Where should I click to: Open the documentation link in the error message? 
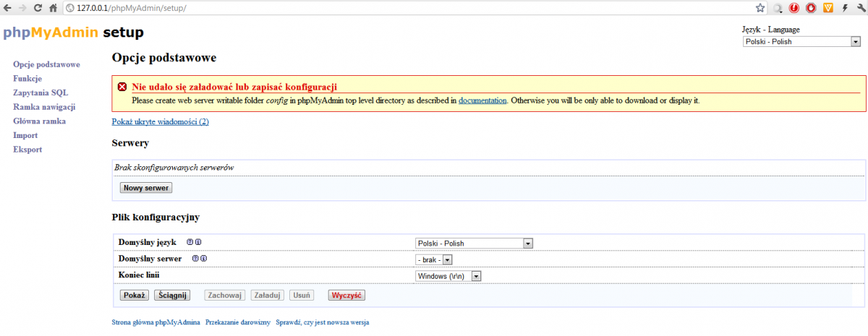click(482, 100)
